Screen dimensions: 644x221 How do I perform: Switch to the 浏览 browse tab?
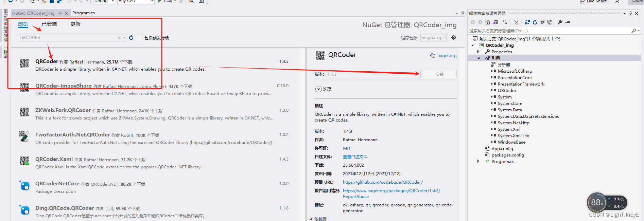23,24
